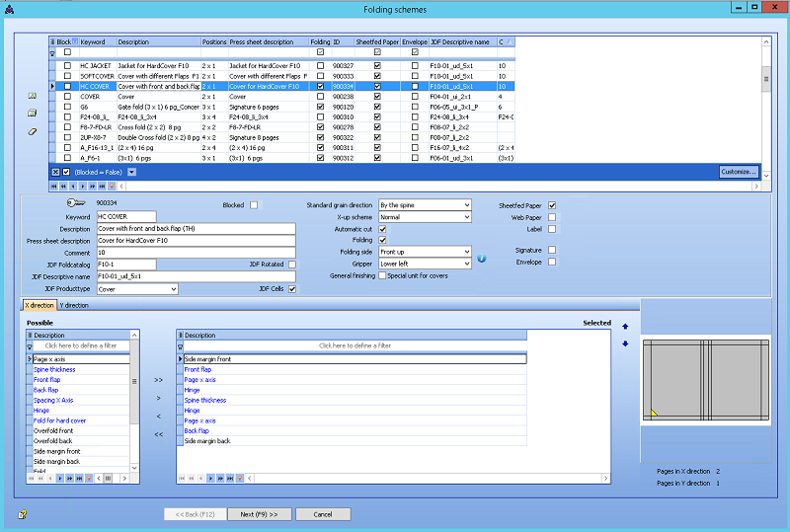The width and height of the screenshot is (790, 532).
Task: Click the Cancel button
Action: click(323, 514)
